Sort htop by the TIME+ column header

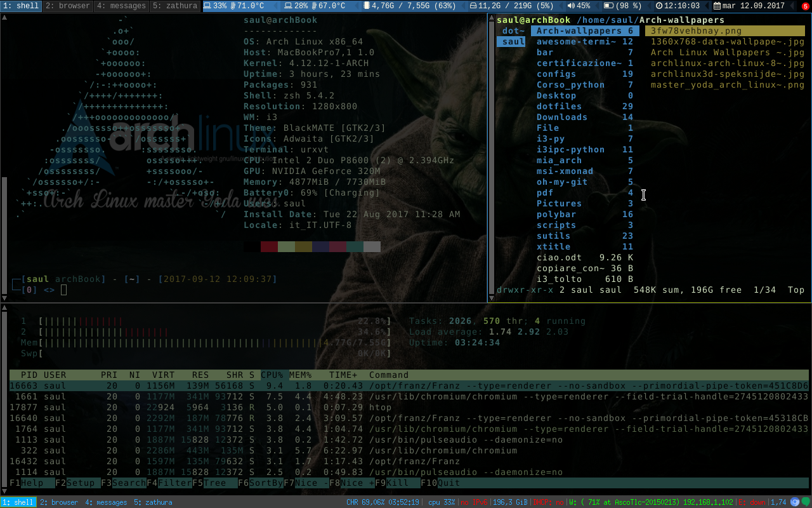coord(343,375)
